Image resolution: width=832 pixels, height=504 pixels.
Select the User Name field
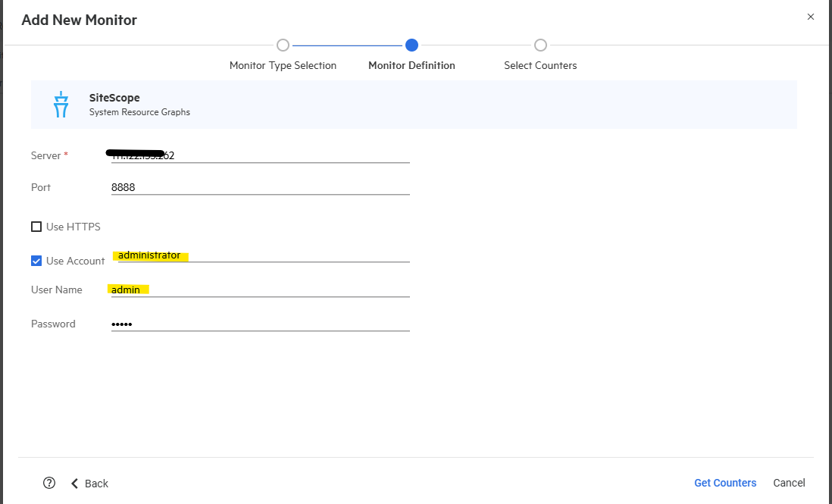click(x=261, y=290)
